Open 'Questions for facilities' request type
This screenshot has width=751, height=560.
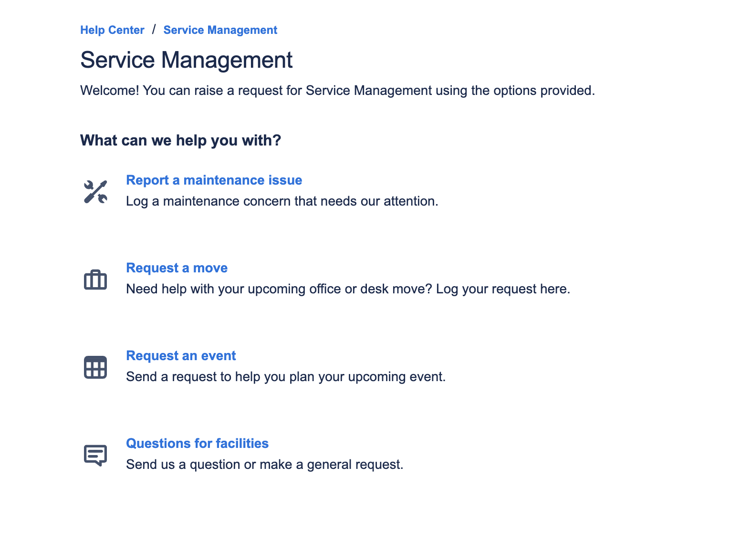click(x=197, y=444)
